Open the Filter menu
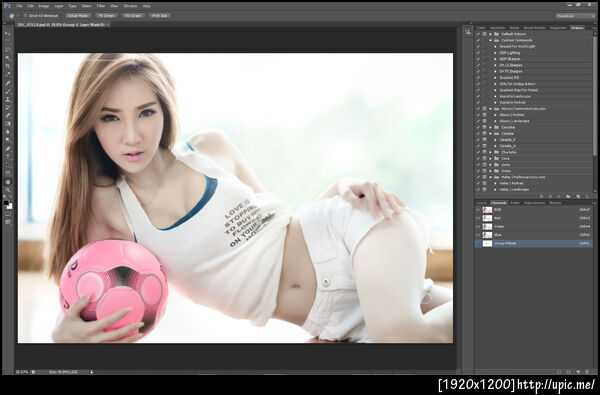The image size is (600, 395). (x=101, y=6)
